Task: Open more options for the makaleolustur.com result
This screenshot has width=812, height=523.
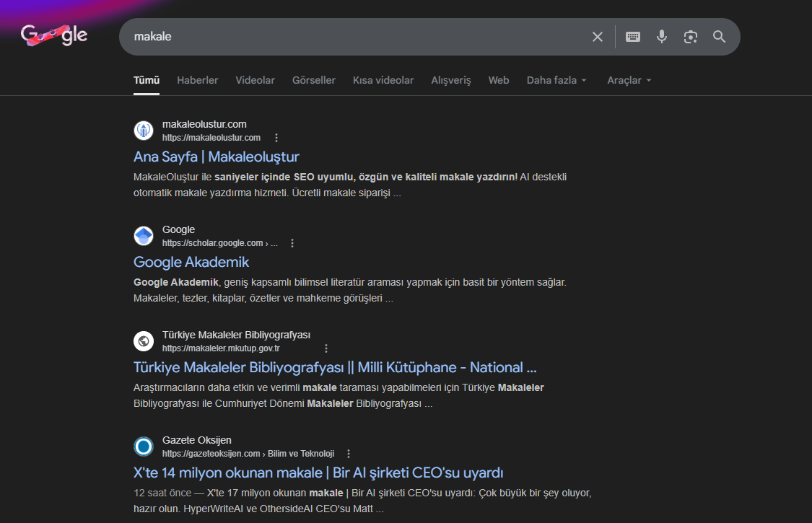Action: (276, 138)
